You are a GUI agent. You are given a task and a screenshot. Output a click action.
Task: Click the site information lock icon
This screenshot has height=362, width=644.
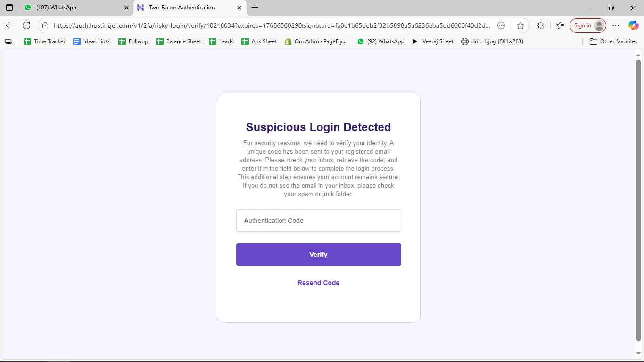click(x=45, y=25)
